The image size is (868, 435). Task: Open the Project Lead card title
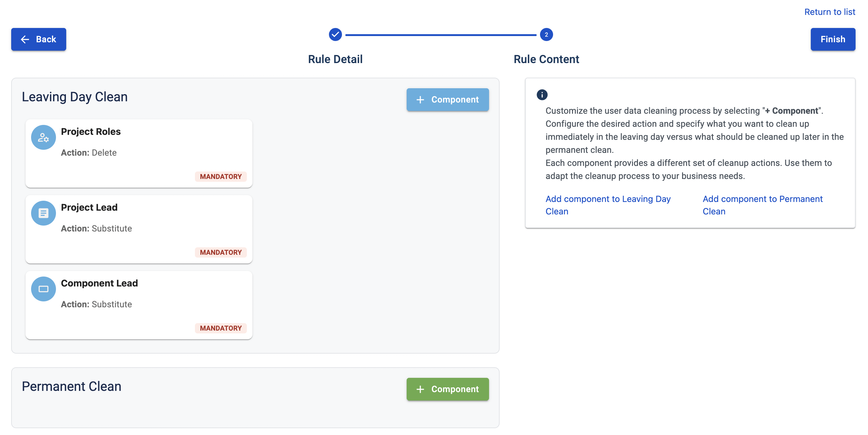(x=89, y=207)
